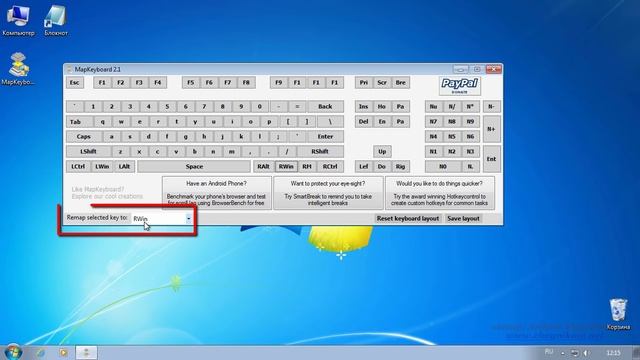Choose the Ins key
This screenshot has height=360, width=640.
(x=363, y=107)
